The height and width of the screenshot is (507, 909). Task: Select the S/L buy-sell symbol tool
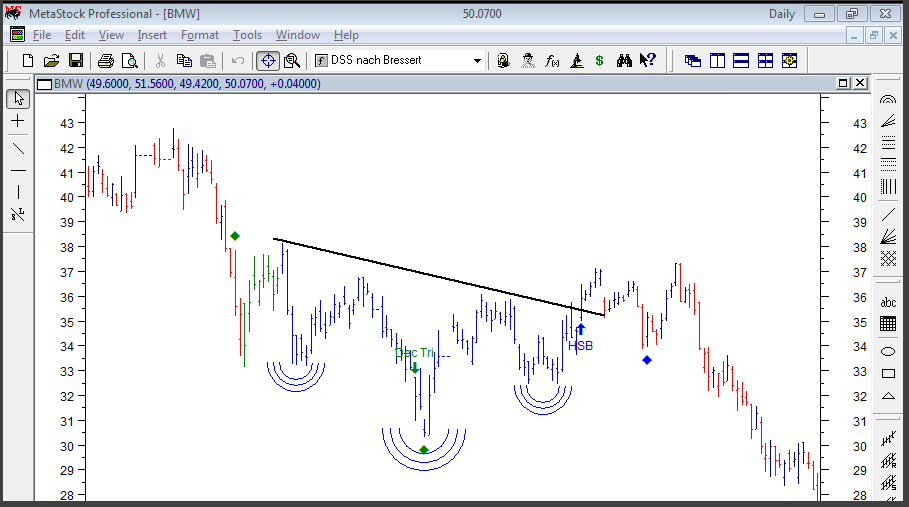[x=18, y=214]
